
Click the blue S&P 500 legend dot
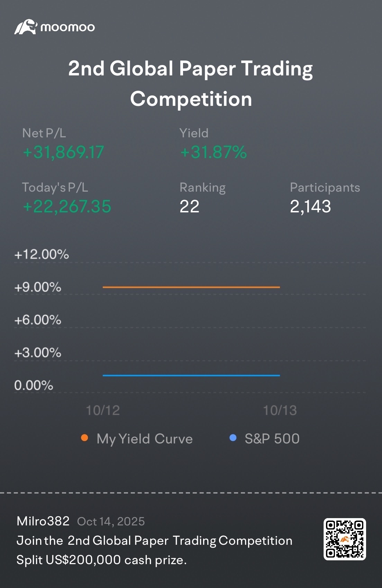pos(233,438)
